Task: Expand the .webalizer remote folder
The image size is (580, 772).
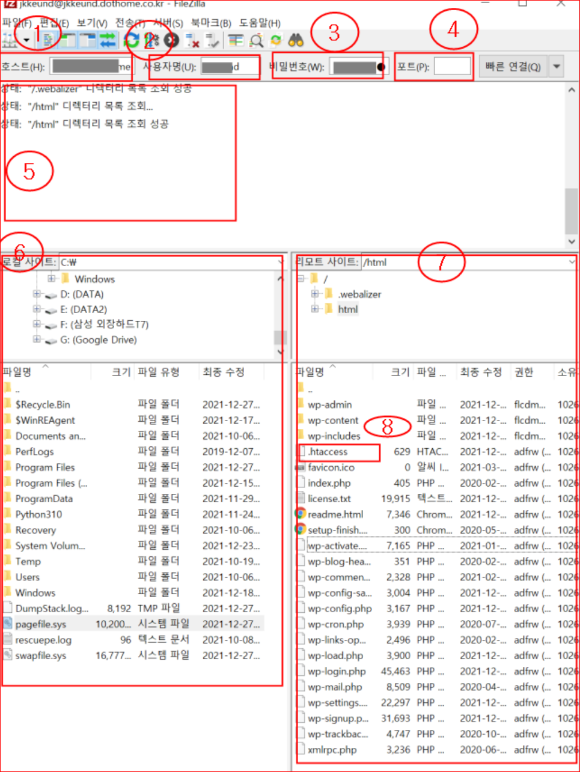Action: point(315,294)
